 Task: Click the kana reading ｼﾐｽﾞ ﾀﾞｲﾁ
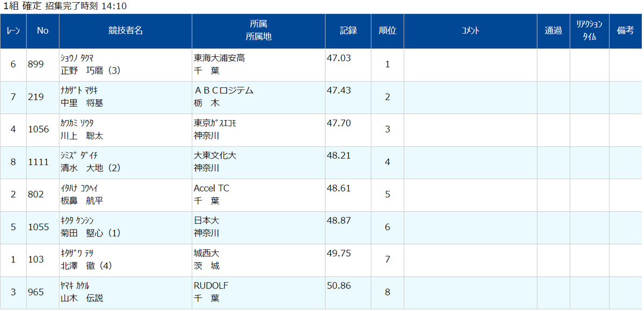79,155
